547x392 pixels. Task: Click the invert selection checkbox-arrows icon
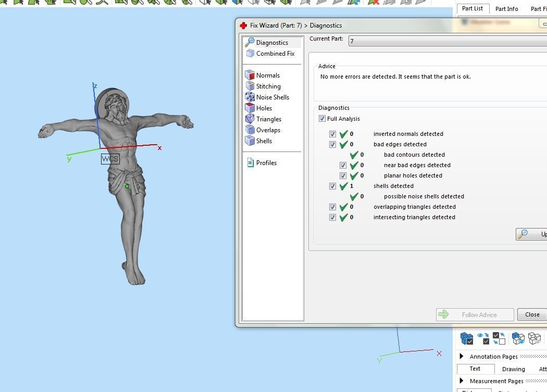pos(499,338)
